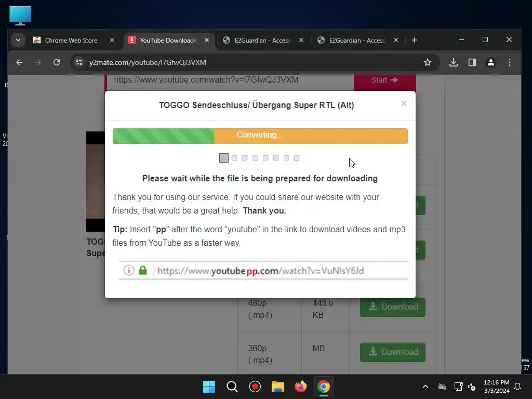Open File Explorer from taskbar

click(x=278, y=387)
